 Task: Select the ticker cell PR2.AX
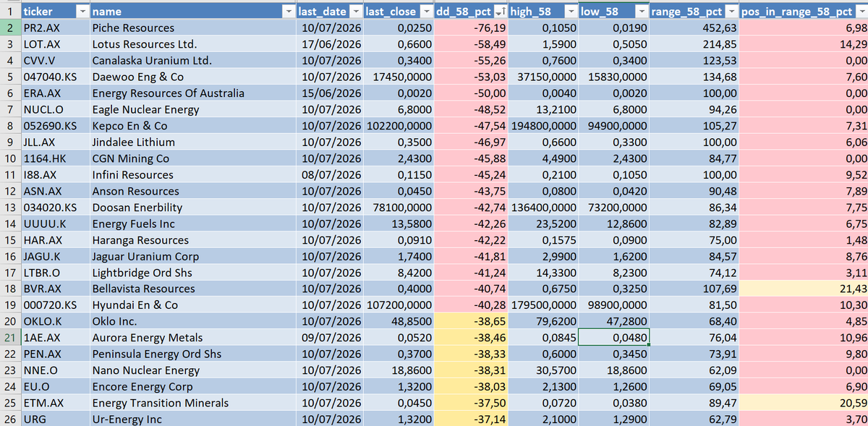click(x=56, y=28)
